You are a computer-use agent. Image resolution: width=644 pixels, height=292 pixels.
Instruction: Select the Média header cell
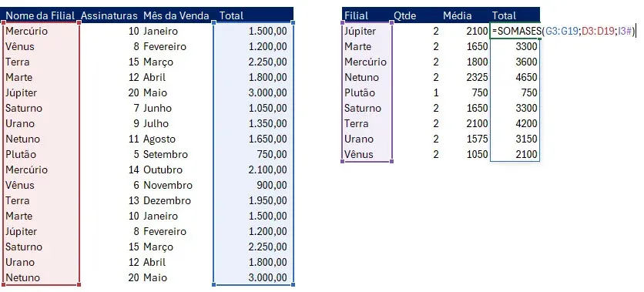point(457,15)
